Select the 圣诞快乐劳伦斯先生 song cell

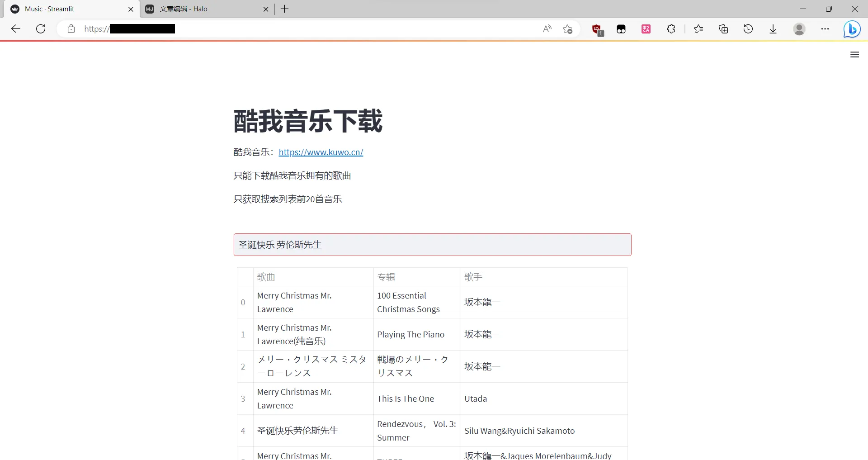pyautogui.click(x=313, y=431)
